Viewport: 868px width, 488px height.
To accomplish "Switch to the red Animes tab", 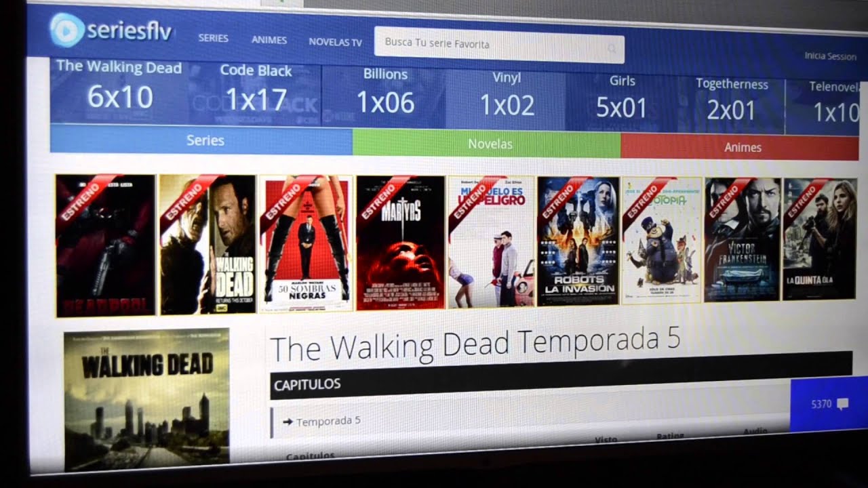I will pyautogui.click(x=740, y=146).
